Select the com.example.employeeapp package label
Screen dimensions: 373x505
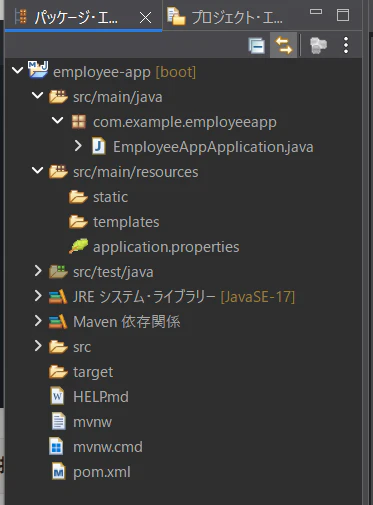coord(185,122)
